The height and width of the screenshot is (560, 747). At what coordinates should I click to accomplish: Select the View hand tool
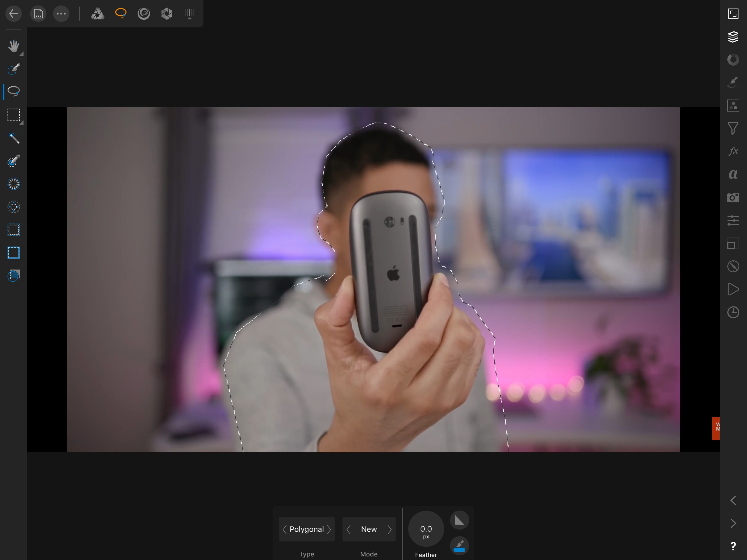(14, 46)
